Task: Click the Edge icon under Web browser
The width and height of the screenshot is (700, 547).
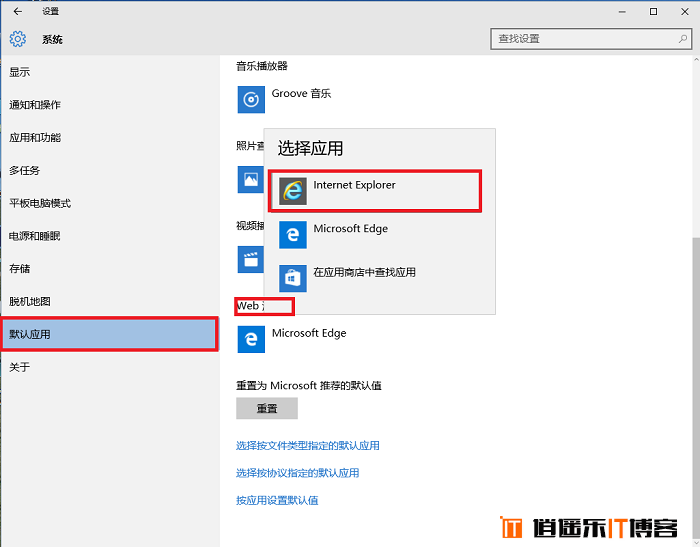Action: 251,339
